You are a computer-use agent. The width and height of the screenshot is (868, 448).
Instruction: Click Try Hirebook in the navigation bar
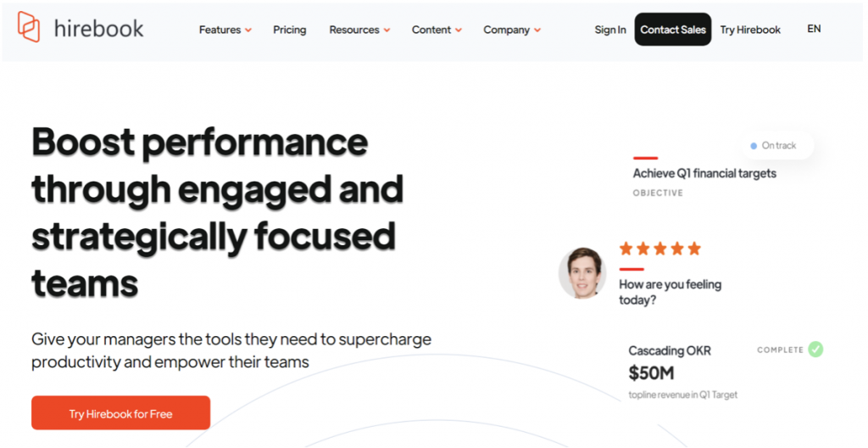click(x=750, y=30)
